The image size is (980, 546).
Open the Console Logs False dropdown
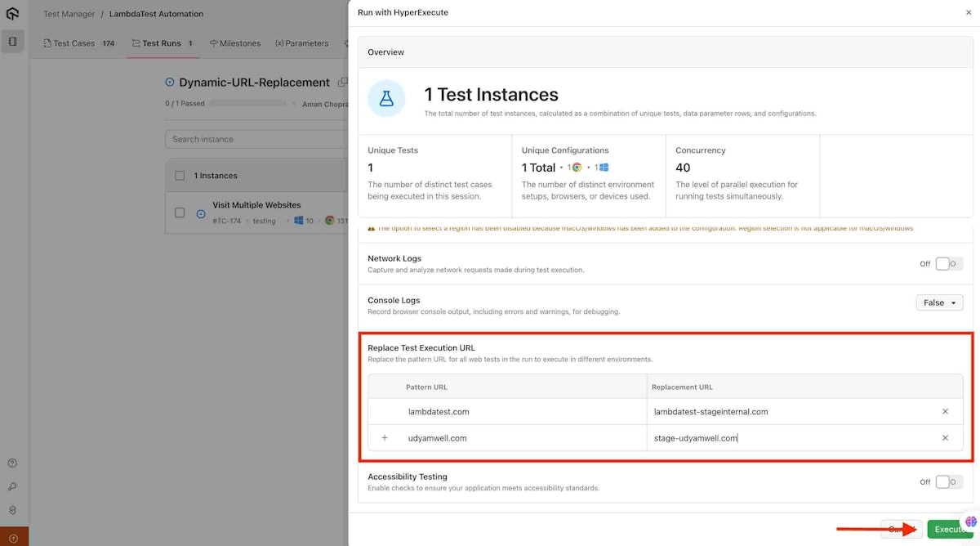coord(938,302)
